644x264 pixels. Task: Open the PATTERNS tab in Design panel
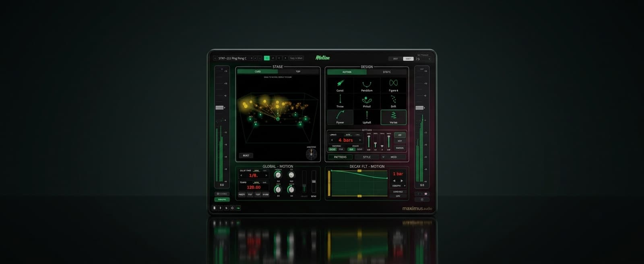coord(340,157)
